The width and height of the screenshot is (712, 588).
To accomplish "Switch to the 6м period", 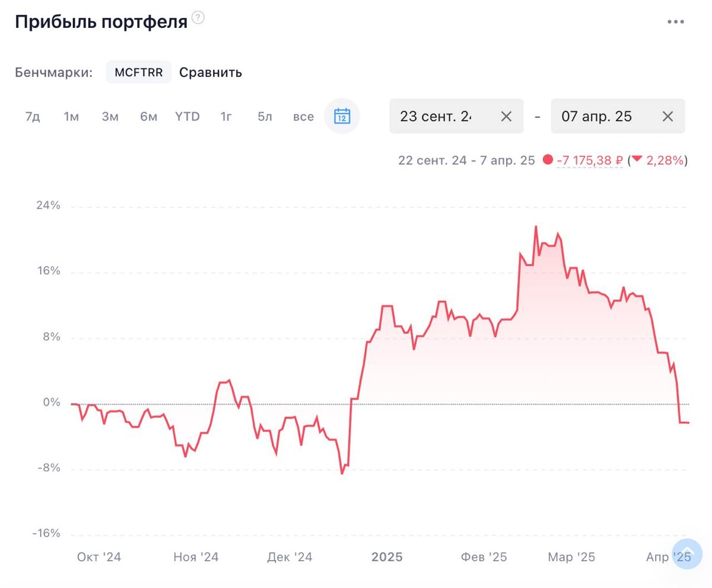I will tap(148, 116).
